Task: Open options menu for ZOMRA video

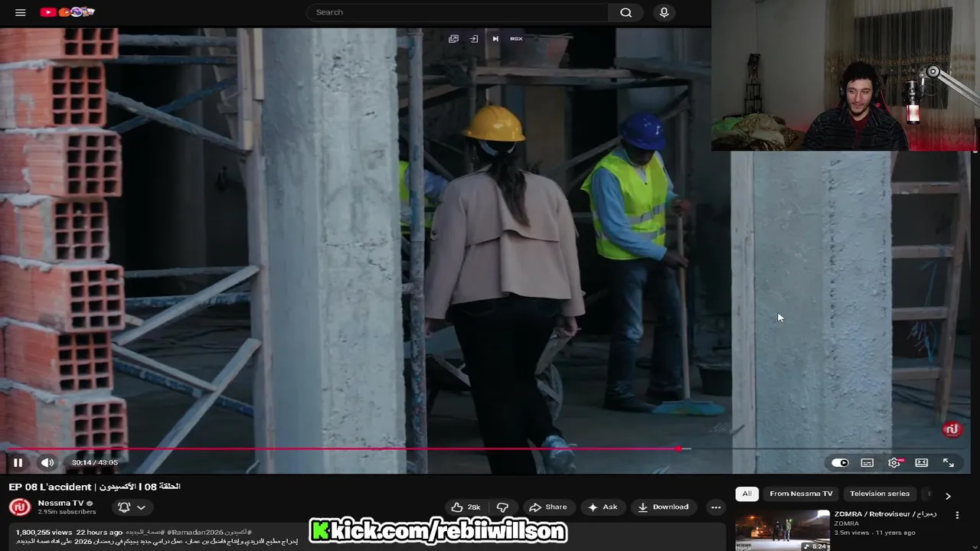Action: tap(957, 515)
